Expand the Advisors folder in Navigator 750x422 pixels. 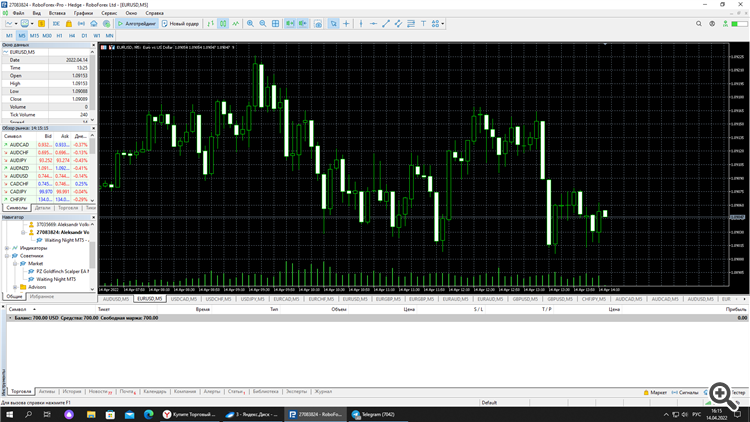[x=15, y=287]
